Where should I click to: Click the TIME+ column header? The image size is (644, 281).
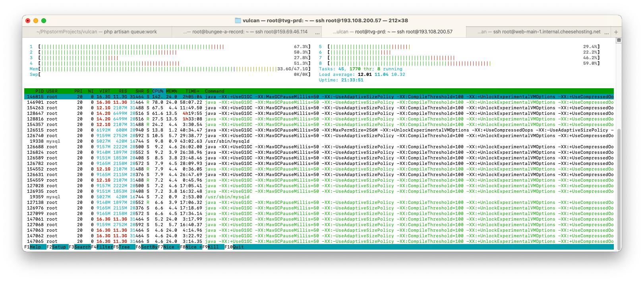tap(192, 91)
